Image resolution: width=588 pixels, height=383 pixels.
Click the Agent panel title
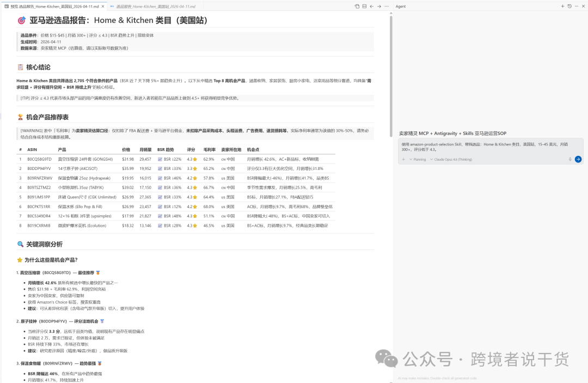click(401, 7)
